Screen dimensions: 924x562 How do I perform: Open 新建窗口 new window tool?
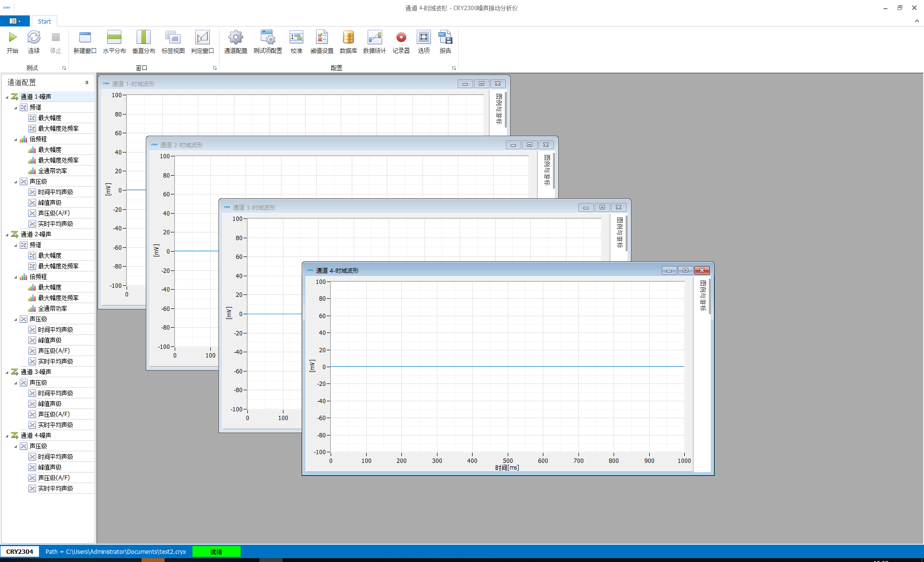[85, 38]
